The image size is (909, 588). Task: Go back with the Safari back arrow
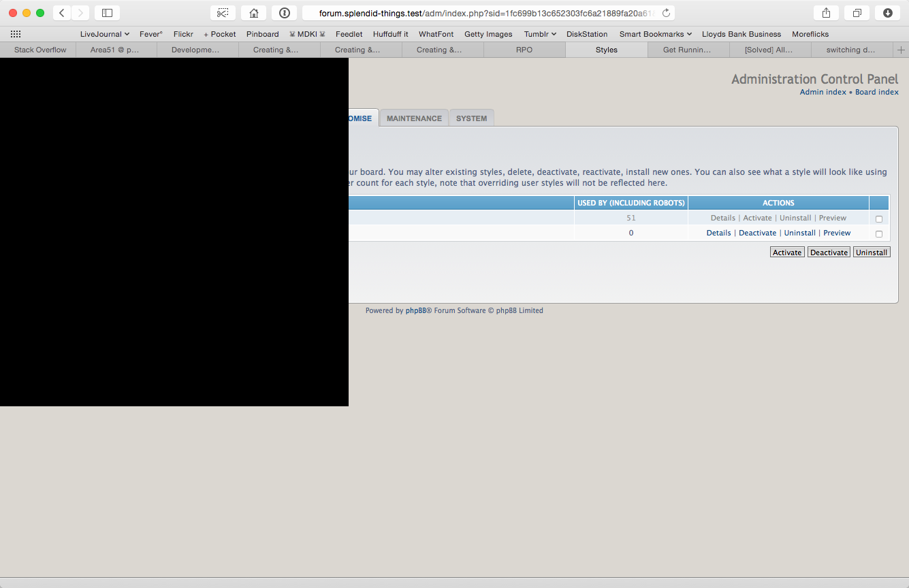coord(61,13)
